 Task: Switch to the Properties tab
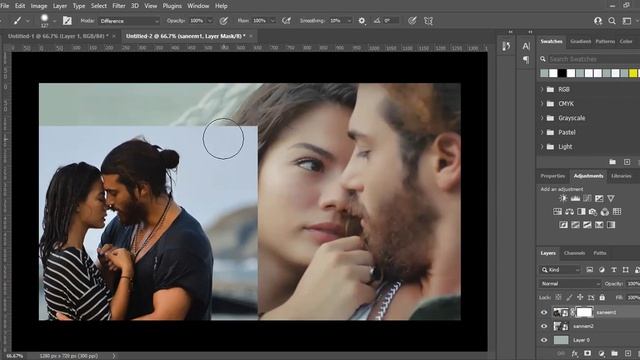(x=552, y=176)
